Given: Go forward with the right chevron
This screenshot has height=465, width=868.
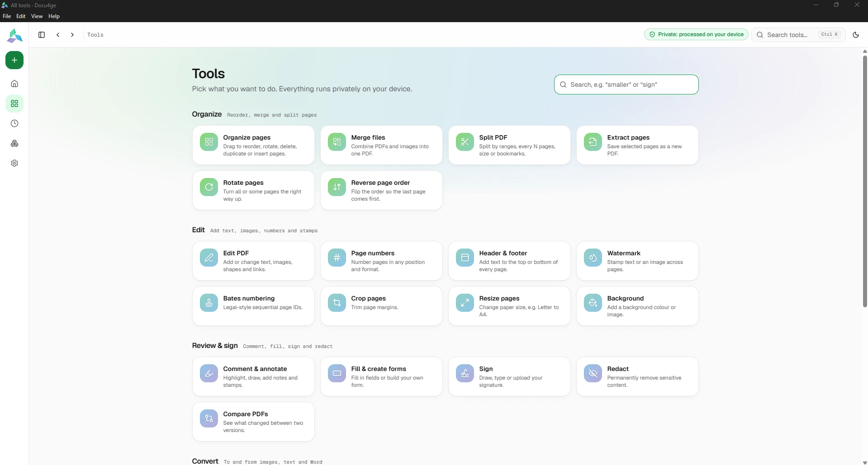Looking at the screenshot, I should pyautogui.click(x=72, y=35).
